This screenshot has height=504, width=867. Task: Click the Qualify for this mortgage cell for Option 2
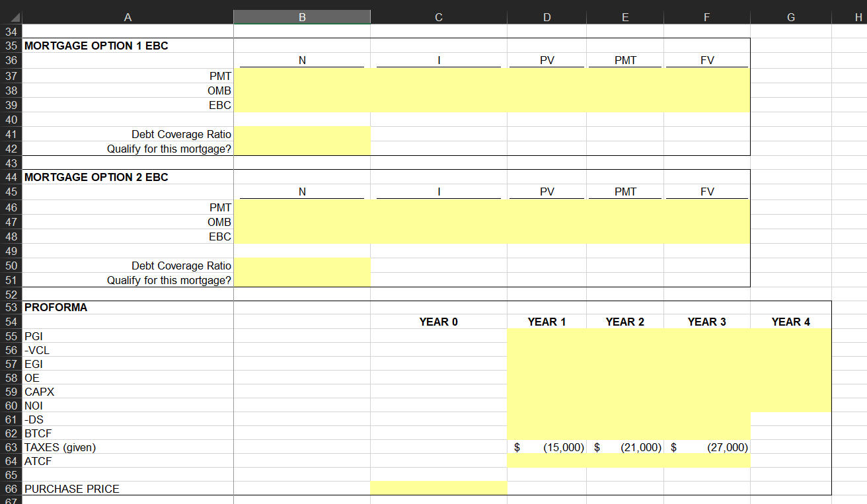point(301,280)
